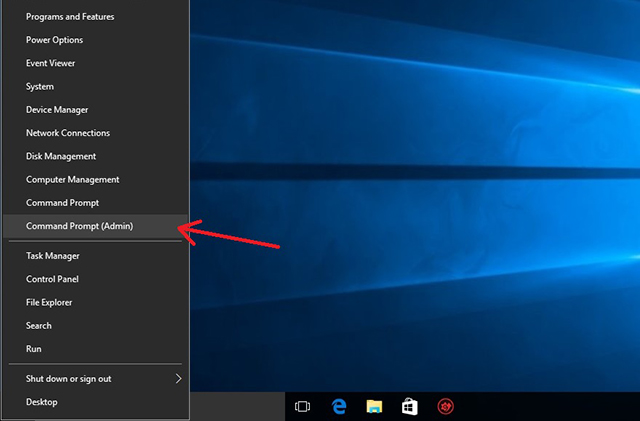Open the System entry
The width and height of the screenshot is (640, 421).
pyautogui.click(x=96, y=87)
